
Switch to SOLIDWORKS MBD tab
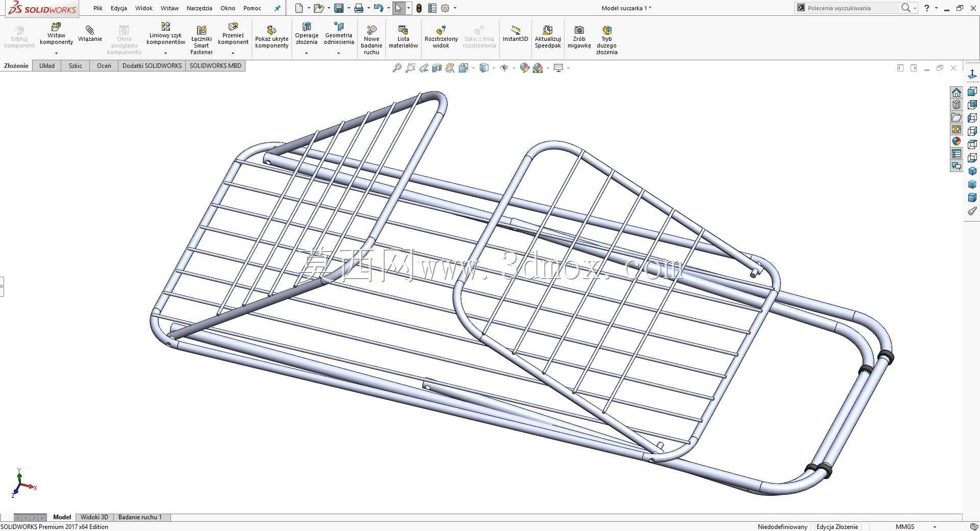pyautogui.click(x=215, y=66)
